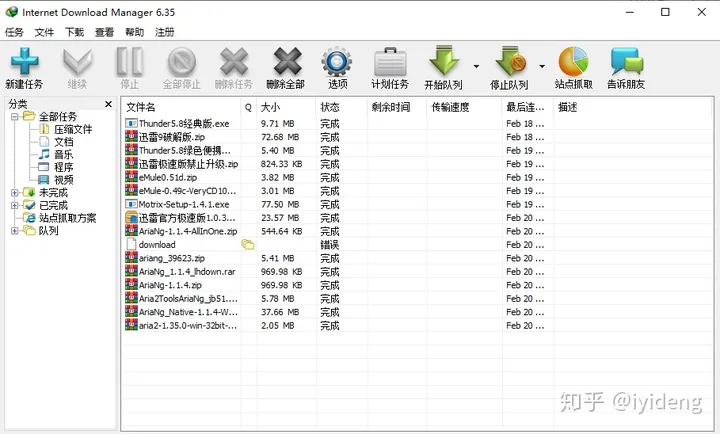The width and height of the screenshot is (720, 434).
Task: Click the 继续 resume toolbar icon
Action: click(78, 62)
